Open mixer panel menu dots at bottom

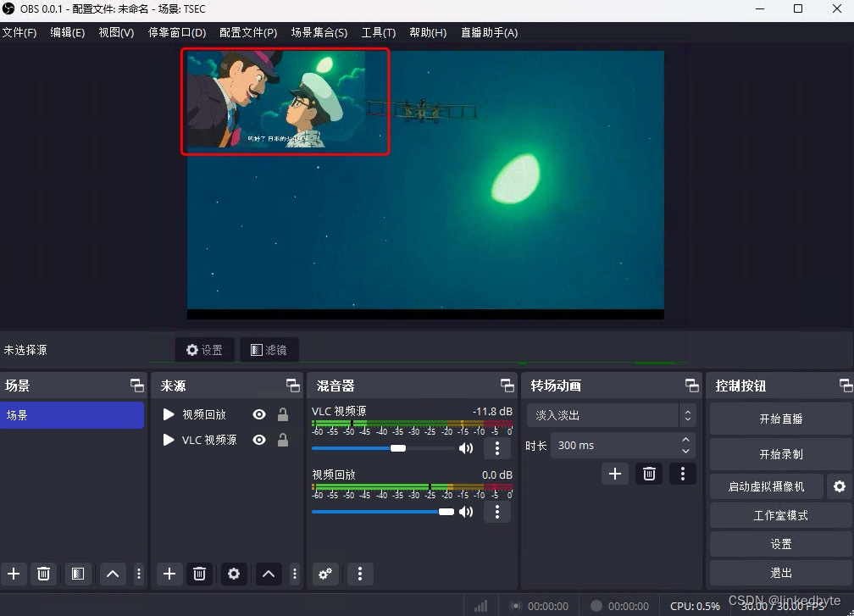pyautogui.click(x=359, y=574)
